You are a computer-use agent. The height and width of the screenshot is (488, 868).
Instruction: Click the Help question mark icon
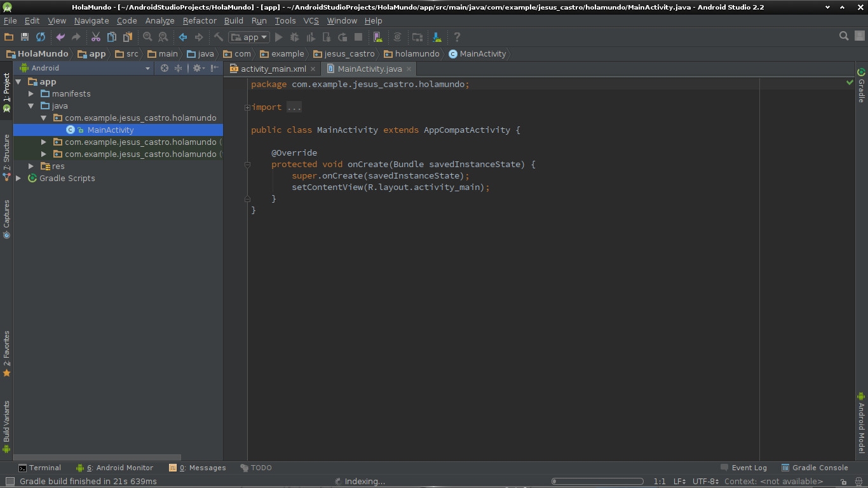tap(457, 37)
